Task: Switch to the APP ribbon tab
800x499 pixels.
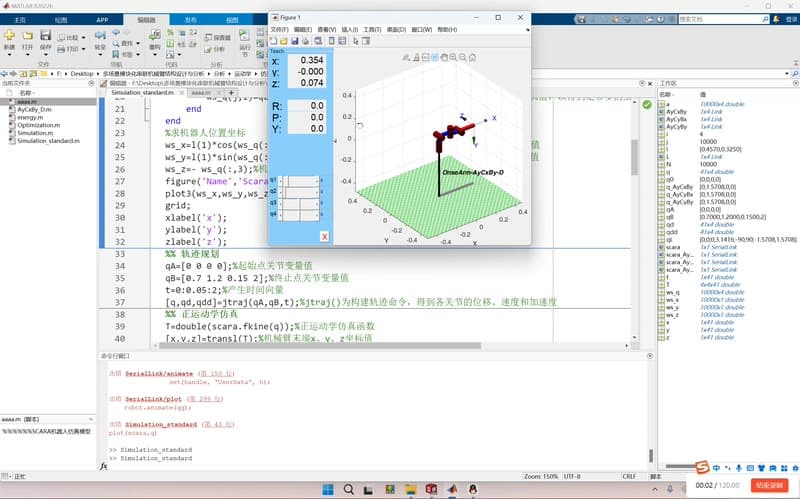Action: [102, 20]
